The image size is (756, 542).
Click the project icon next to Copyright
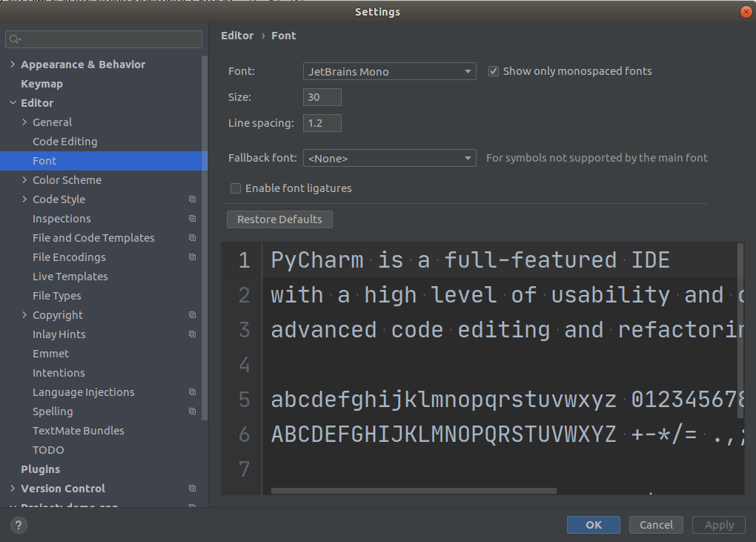tap(192, 314)
